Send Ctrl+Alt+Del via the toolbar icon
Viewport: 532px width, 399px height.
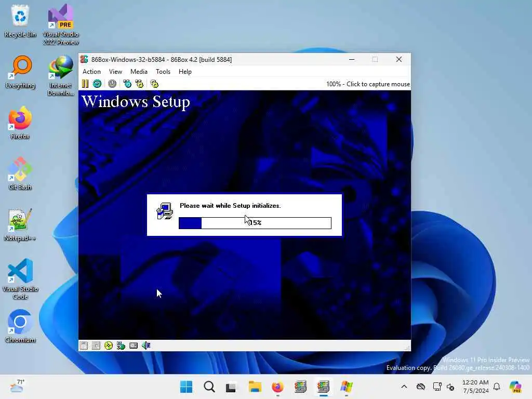pos(127,84)
